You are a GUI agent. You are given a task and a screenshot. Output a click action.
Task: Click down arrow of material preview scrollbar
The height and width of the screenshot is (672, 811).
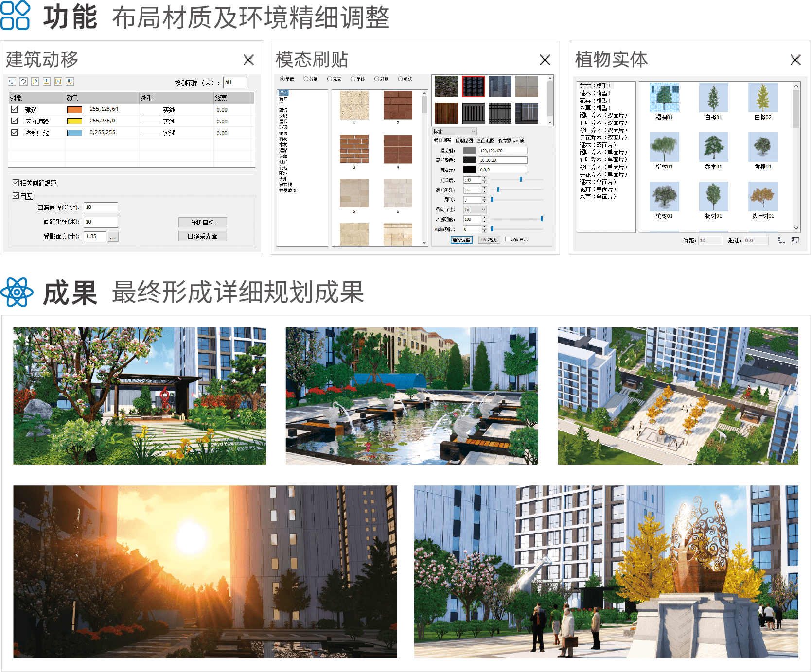pos(550,122)
